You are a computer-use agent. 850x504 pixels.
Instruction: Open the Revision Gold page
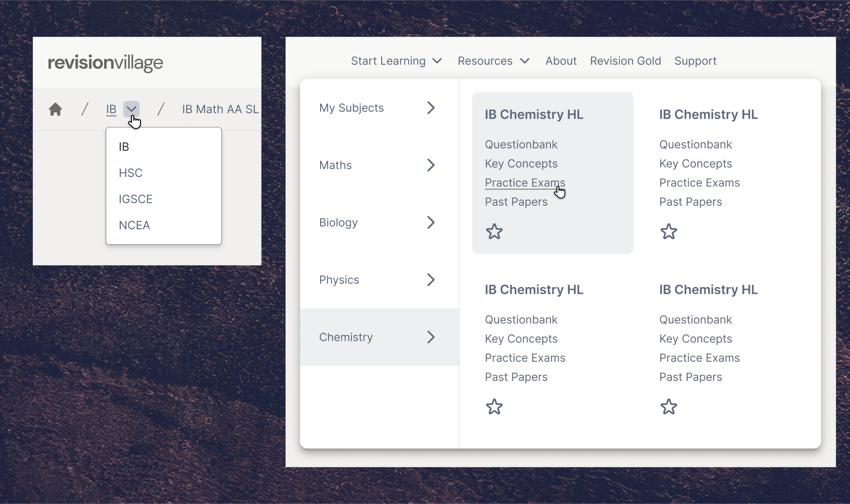pyautogui.click(x=625, y=61)
